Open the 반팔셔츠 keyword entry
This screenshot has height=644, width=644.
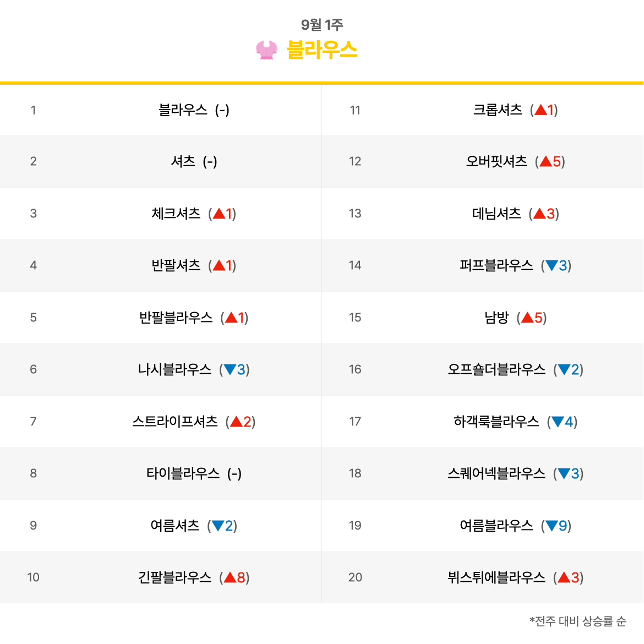(x=176, y=265)
